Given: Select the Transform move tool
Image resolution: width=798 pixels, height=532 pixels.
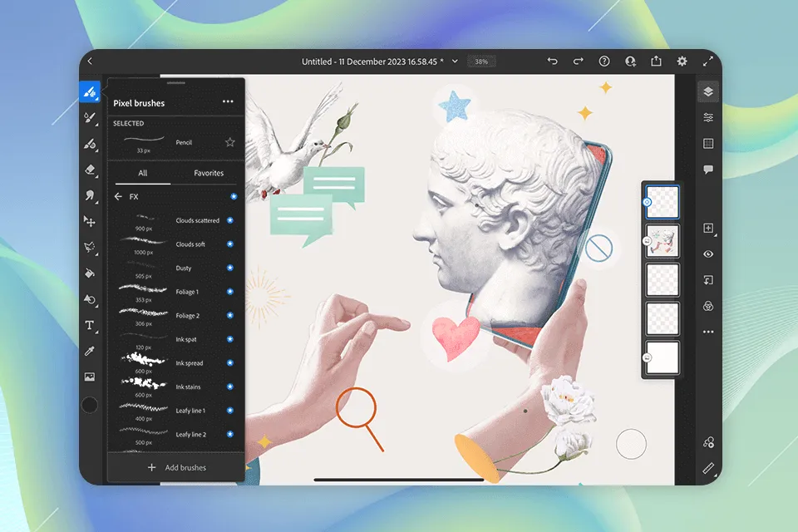Looking at the screenshot, I should point(90,221).
